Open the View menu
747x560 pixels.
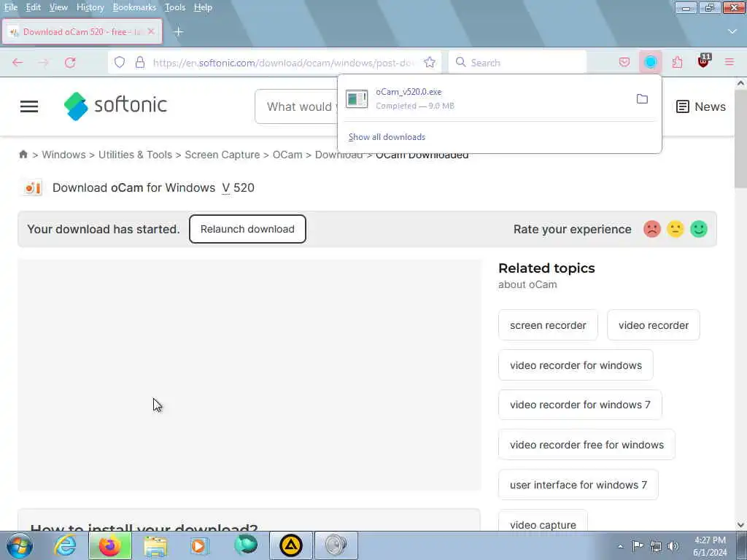coord(58,7)
